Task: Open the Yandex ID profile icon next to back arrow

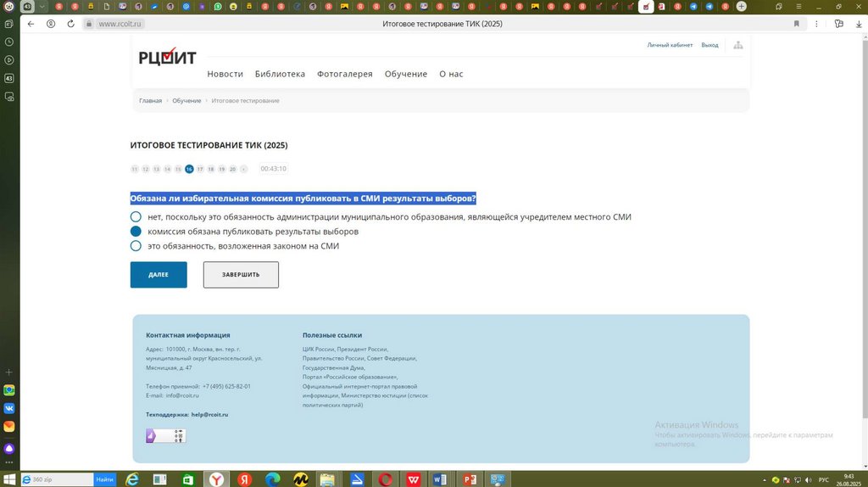Action: [51, 24]
